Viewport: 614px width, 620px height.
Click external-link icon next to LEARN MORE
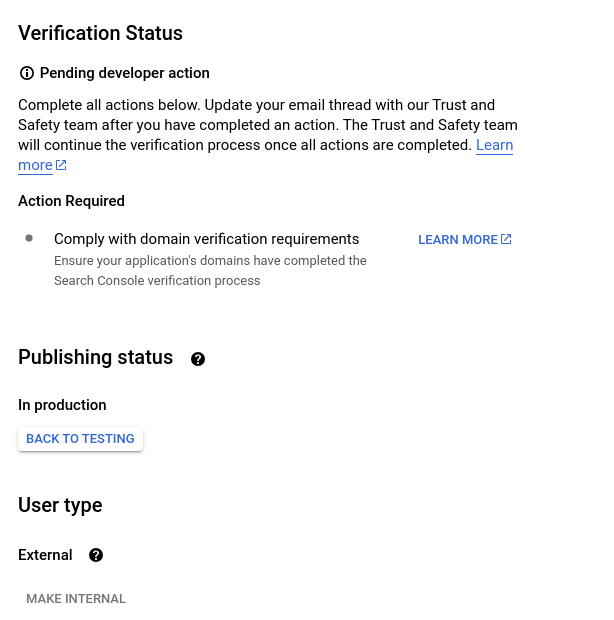(x=506, y=239)
